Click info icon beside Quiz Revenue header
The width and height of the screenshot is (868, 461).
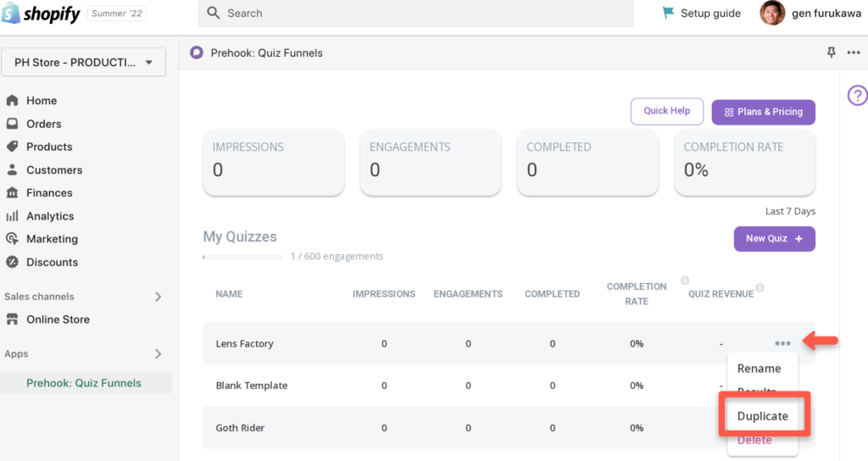(760, 287)
